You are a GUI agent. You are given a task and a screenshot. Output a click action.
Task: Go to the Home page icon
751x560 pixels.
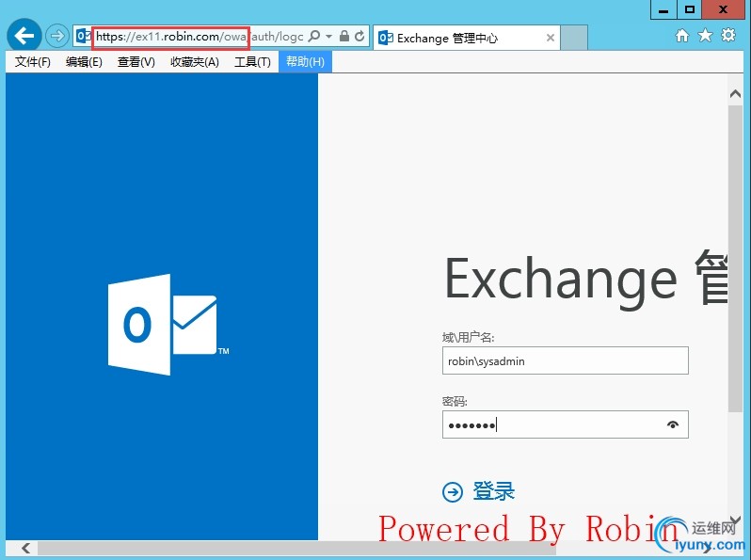(x=682, y=36)
